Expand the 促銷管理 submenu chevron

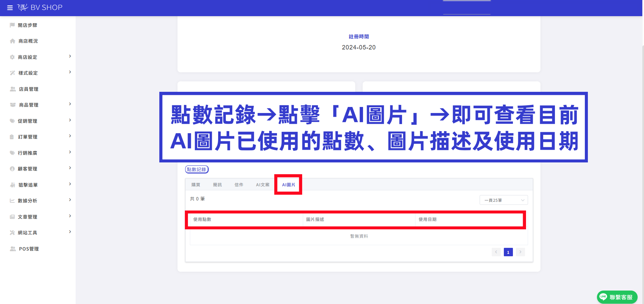[70, 120]
